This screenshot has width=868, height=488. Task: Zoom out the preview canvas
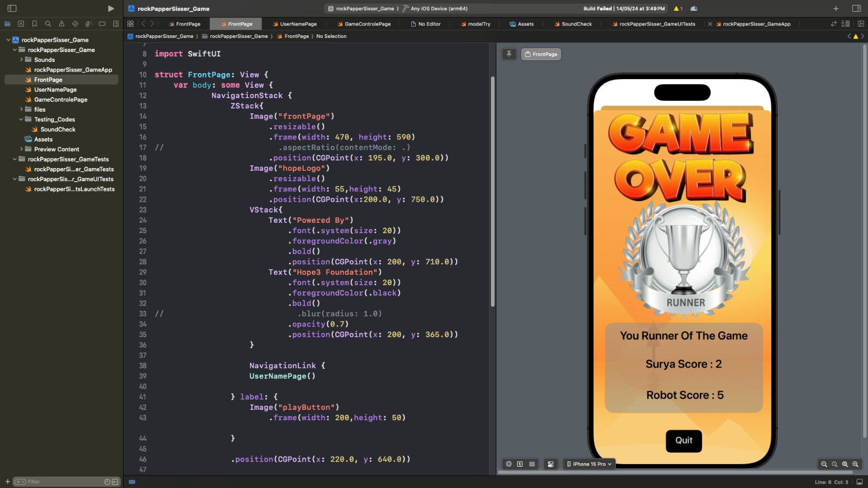pyautogui.click(x=824, y=464)
